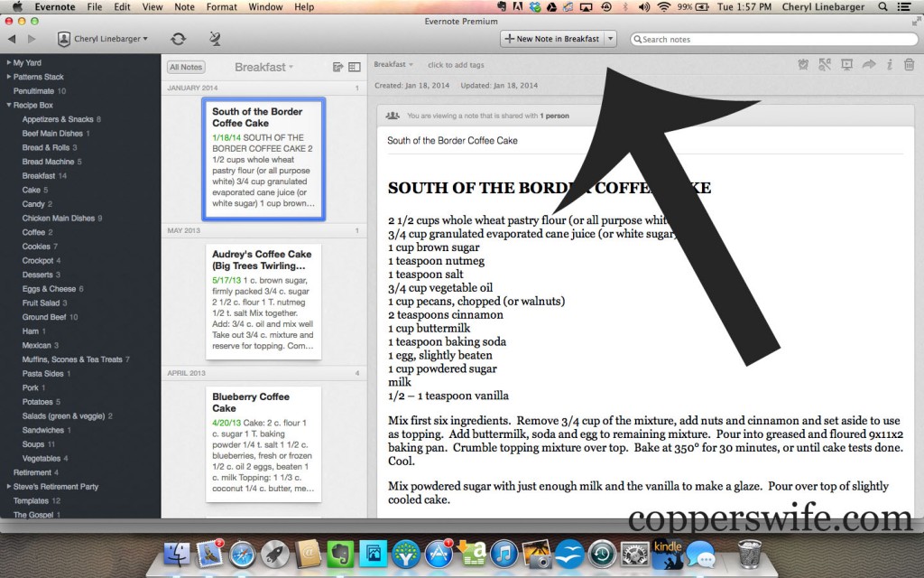Open Kindle app in the Dock
This screenshot has height=578, width=924.
tap(667, 554)
